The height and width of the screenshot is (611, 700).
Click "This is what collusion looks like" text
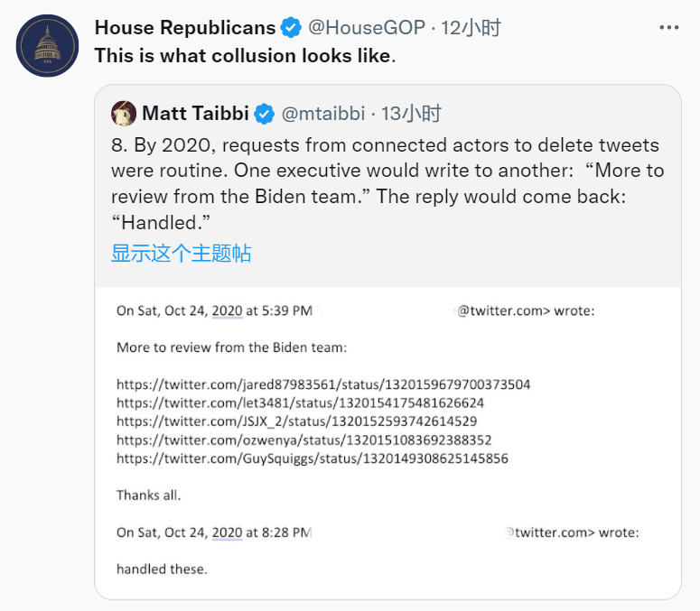(x=244, y=55)
